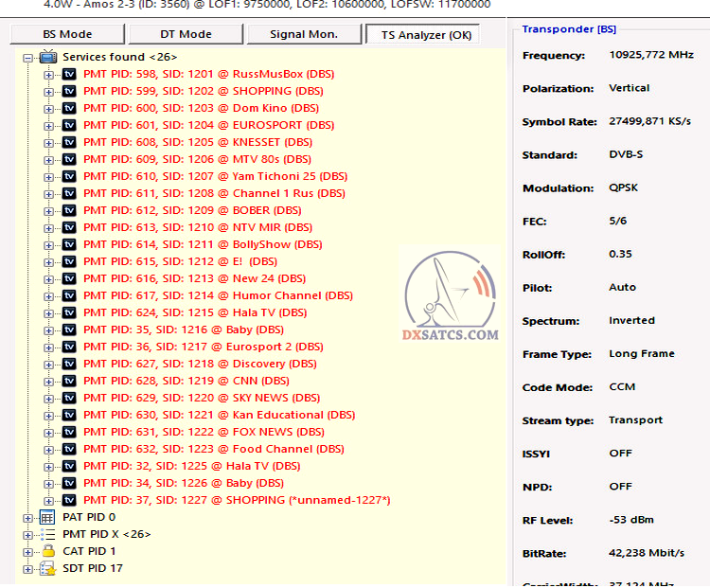The image size is (710, 588).
Task: Open the Signal Mon. tab
Action: pyautogui.click(x=302, y=35)
